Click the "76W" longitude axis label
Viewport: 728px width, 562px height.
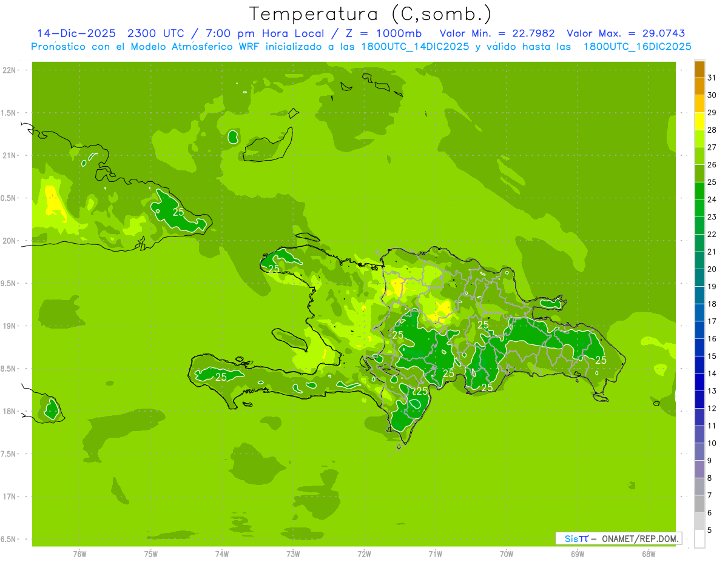tap(79, 554)
